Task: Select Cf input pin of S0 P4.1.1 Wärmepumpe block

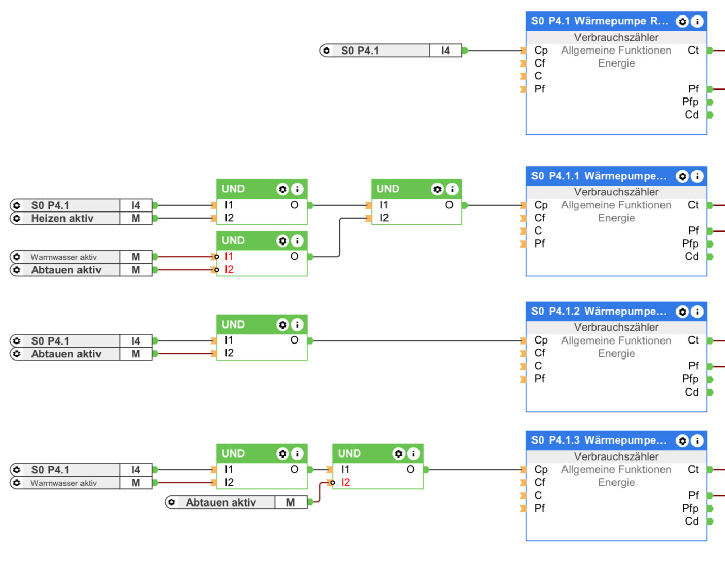Action: coord(523,218)
